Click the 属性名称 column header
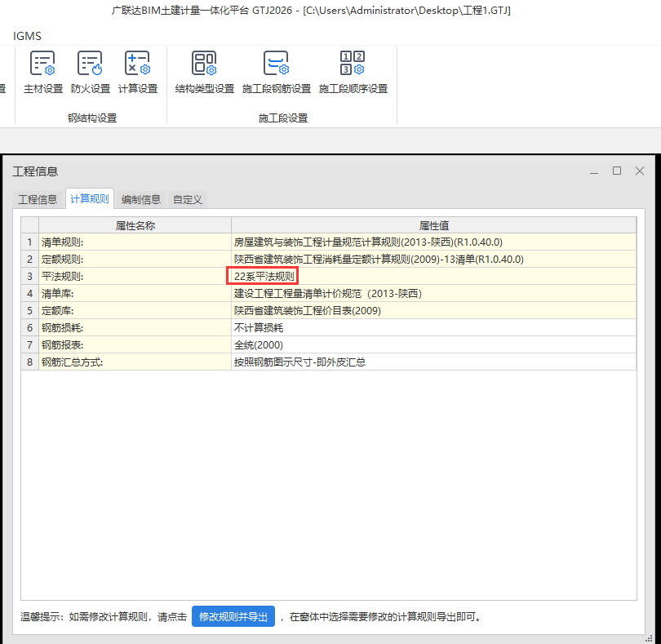The height and width of the screenshot is (644, 661). [x=135, y=225]
